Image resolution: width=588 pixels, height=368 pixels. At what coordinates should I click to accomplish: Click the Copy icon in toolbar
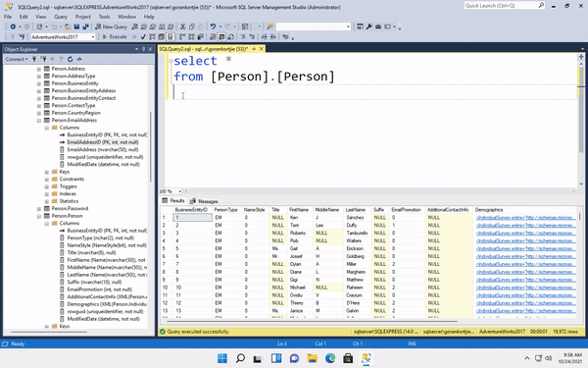tap(192, 26)
